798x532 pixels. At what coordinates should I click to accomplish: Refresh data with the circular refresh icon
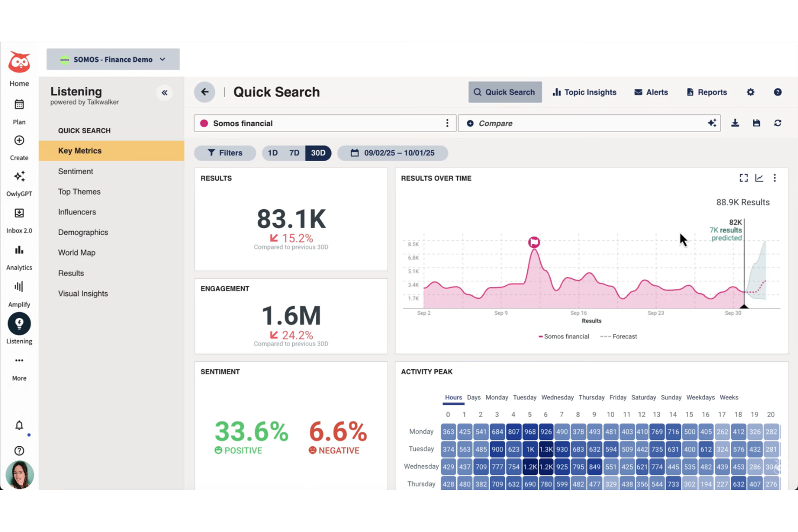pos(778,123)
